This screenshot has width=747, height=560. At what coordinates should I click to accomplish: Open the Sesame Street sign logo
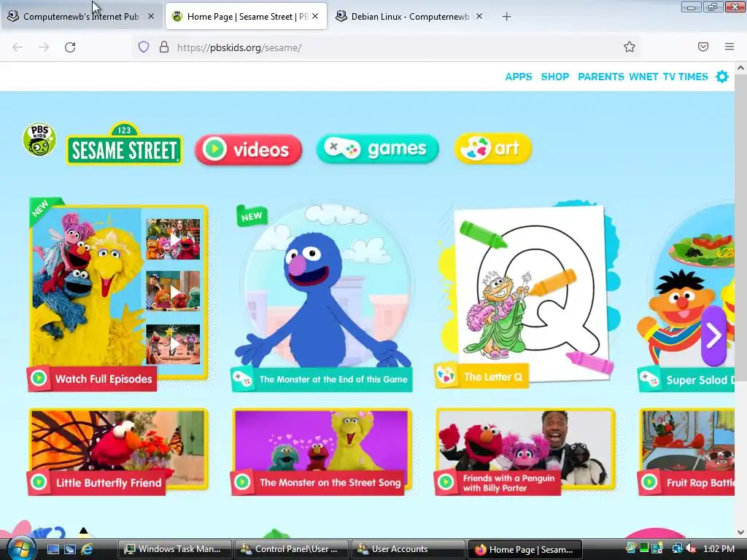[124, 145]
